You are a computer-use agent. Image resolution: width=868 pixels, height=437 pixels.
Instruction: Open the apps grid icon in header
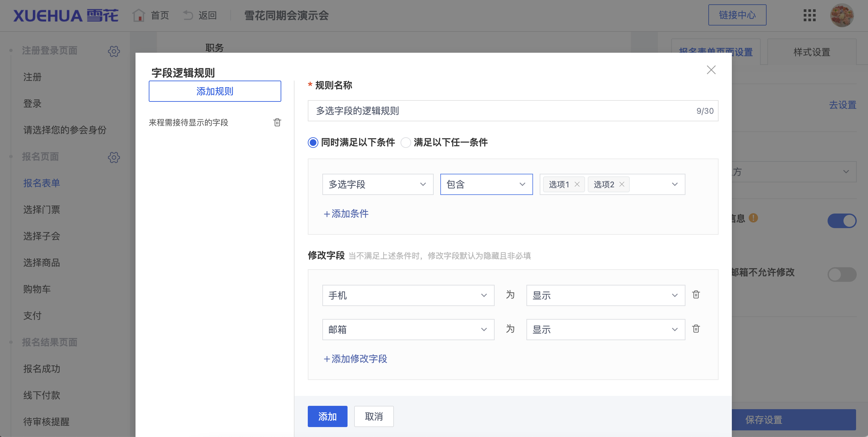809,15
